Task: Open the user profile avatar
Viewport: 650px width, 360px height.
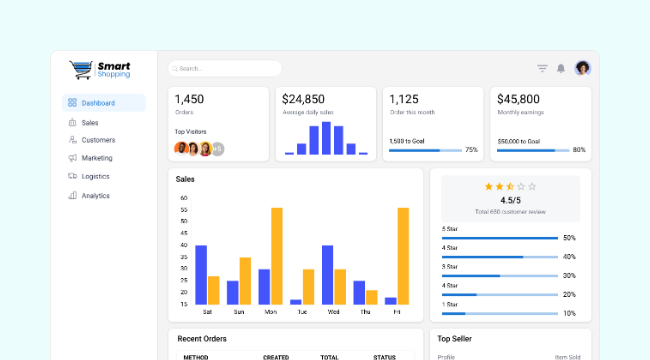Action: point(582,68)
